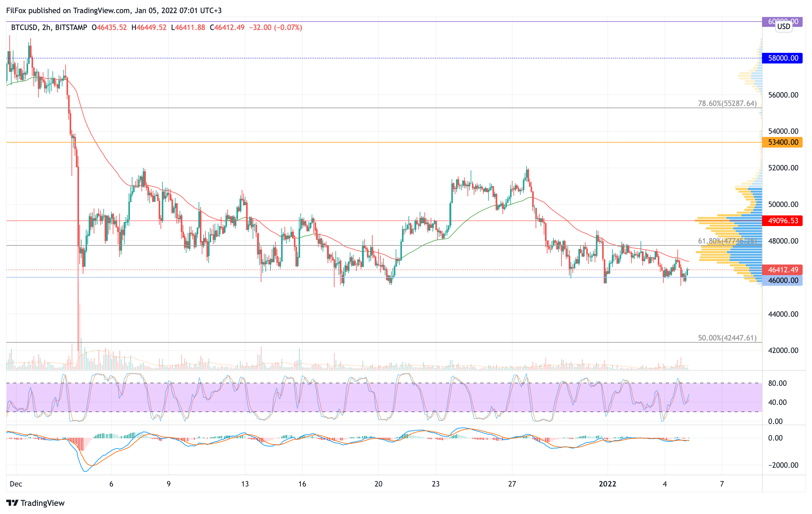Click the 50.00% Fibonacci level label
Screen dimensions: 812x514
(727, 338)
